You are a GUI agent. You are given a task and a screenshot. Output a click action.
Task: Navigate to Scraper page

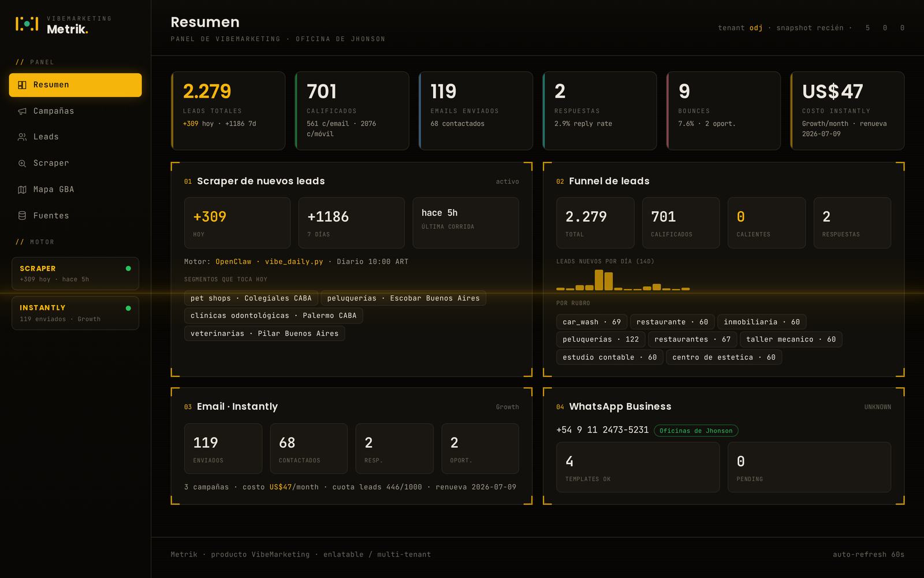[75, 164]
